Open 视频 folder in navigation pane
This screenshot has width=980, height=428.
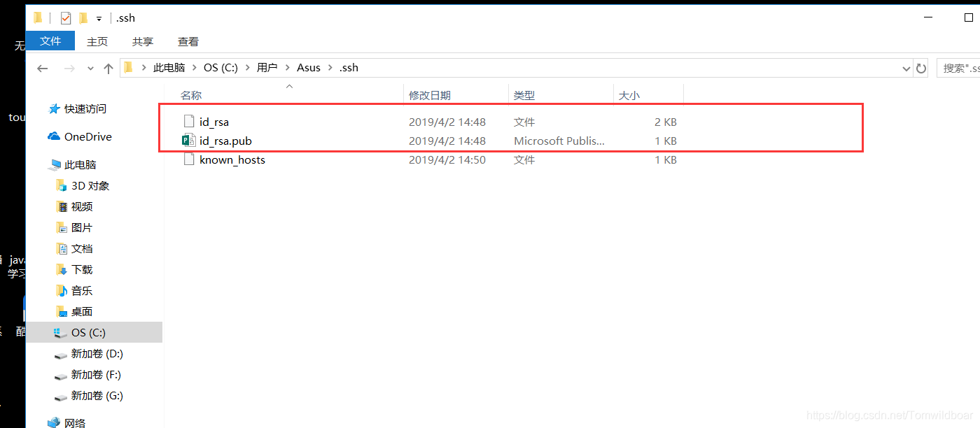click(82, 206)
